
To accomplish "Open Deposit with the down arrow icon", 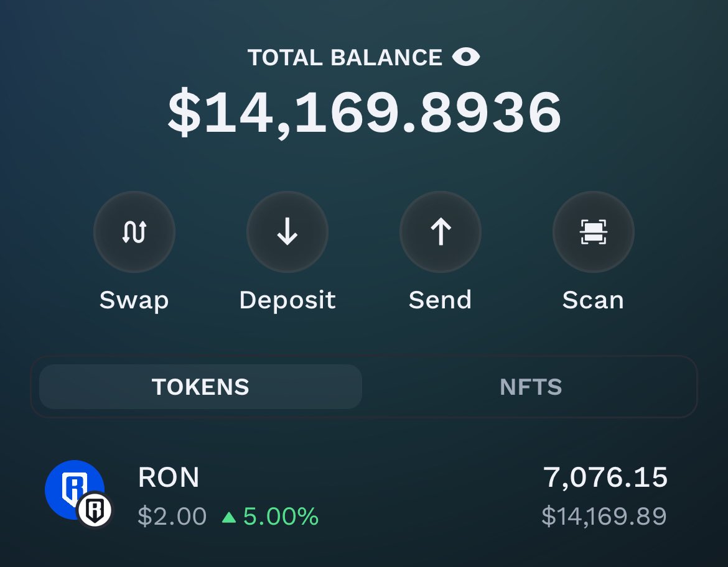I will 287,231.
